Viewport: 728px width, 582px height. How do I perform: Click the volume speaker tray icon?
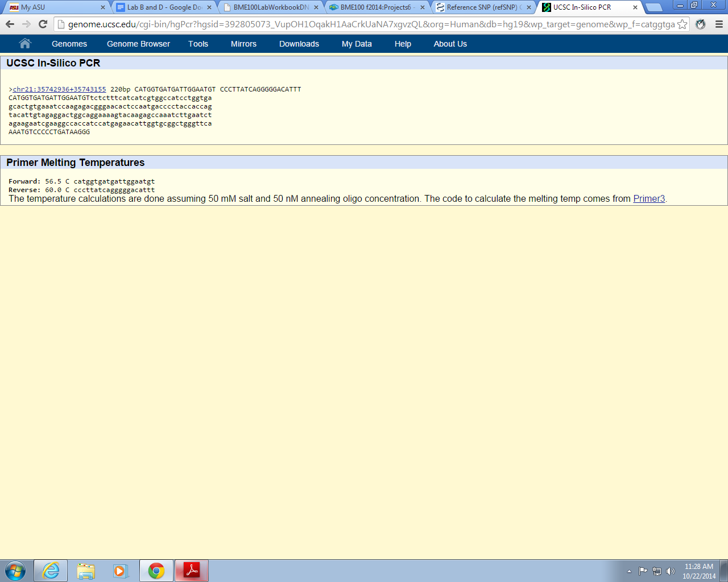click(671, 571)
